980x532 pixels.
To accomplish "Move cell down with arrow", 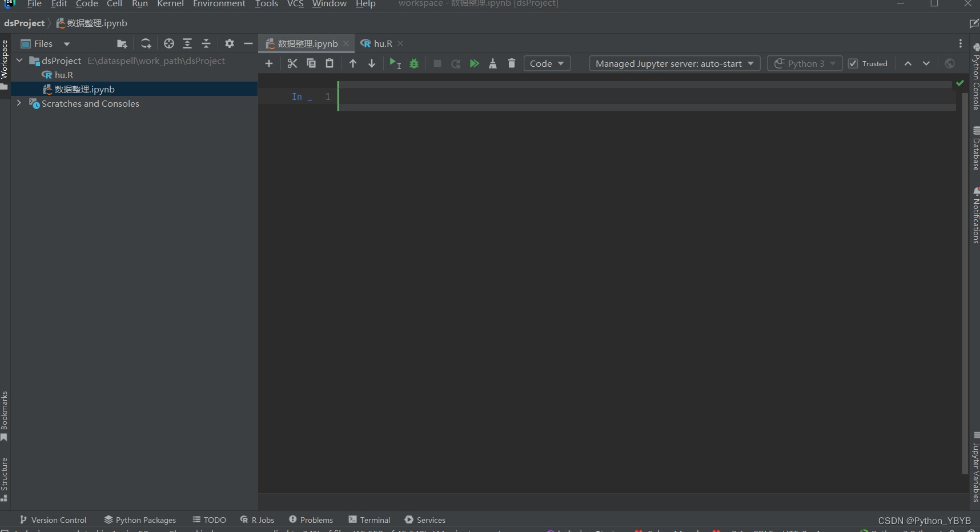I will [x=372, y=63].
